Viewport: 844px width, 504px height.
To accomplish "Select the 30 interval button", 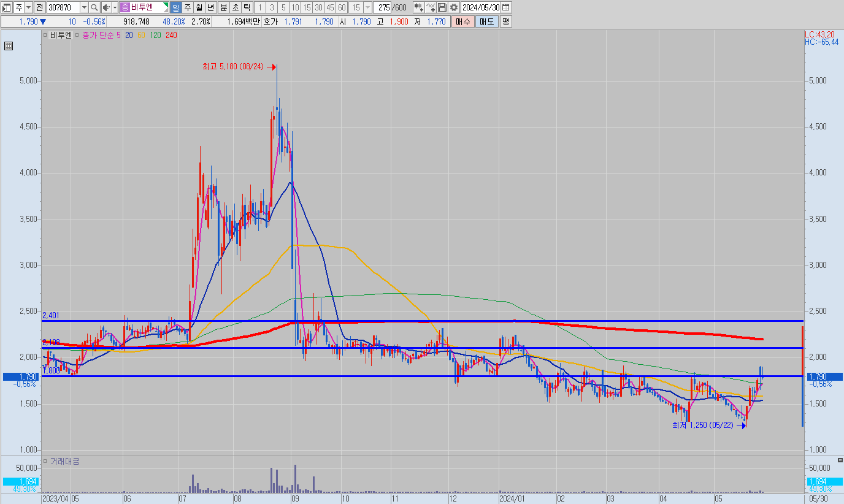I will click(x=318, y=7).
